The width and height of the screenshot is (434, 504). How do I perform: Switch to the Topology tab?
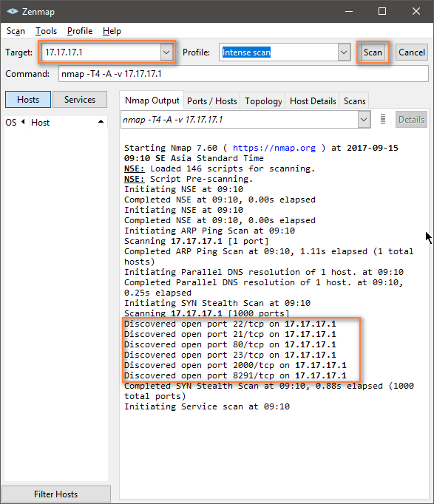(x=263, y=101)
